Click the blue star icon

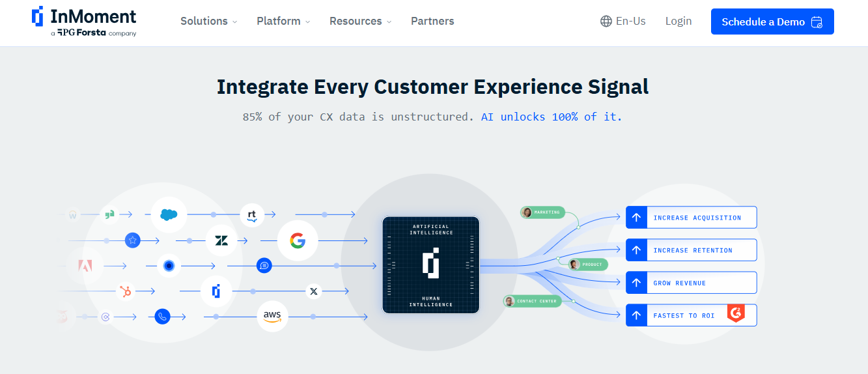tap(133, 240)
